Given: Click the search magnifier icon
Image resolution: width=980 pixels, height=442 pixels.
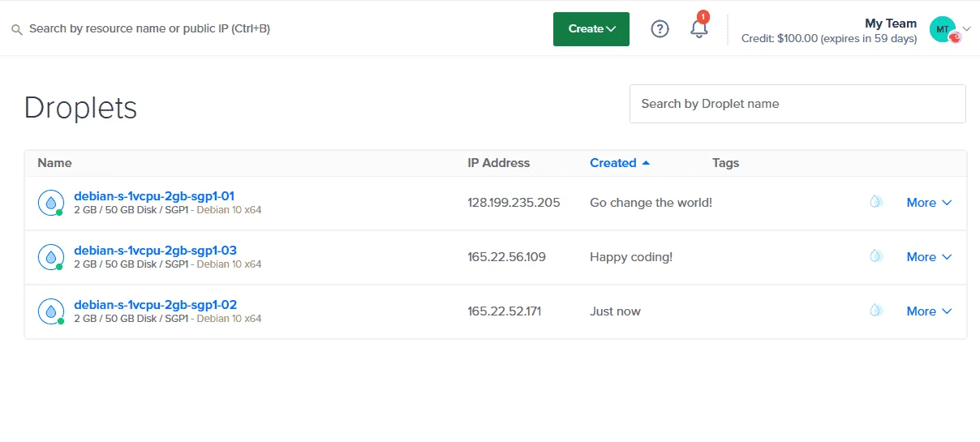Looking at the screenshot, I should pos(16,29).
